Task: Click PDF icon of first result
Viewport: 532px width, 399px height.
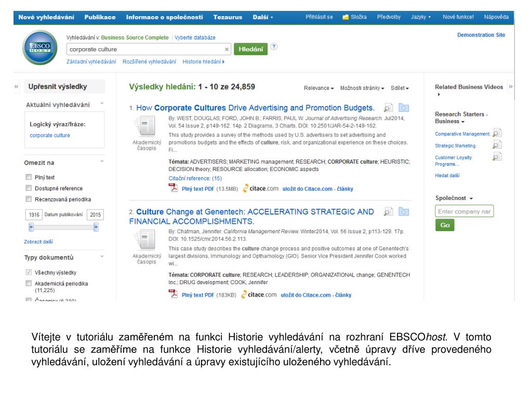Action: (174, 188)
